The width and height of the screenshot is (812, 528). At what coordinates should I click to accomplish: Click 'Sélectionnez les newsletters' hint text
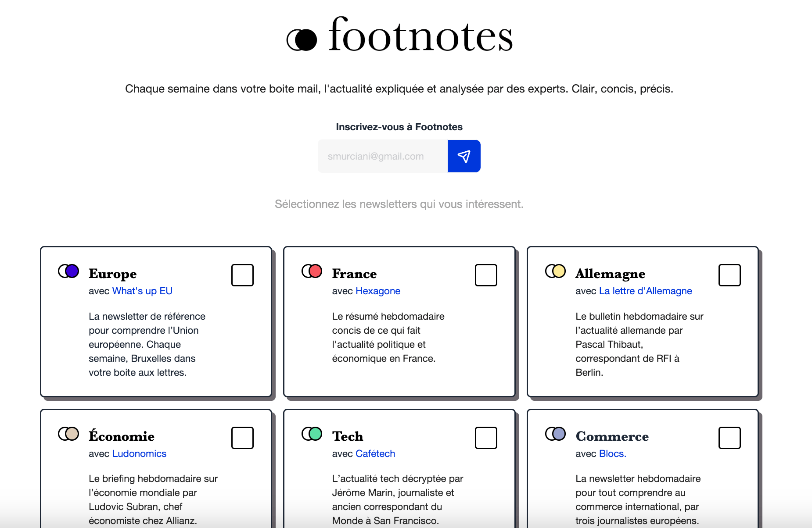tap(399, 204)
